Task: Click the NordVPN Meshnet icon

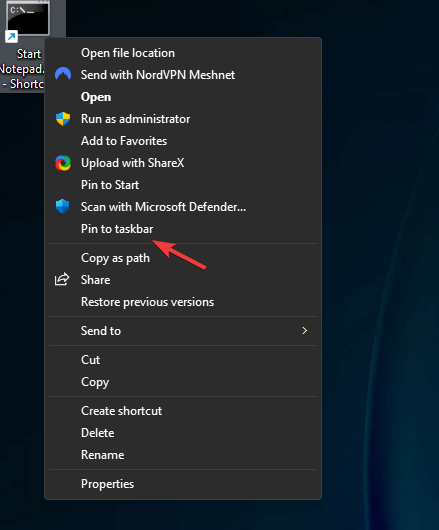Action: click(63, 74)
